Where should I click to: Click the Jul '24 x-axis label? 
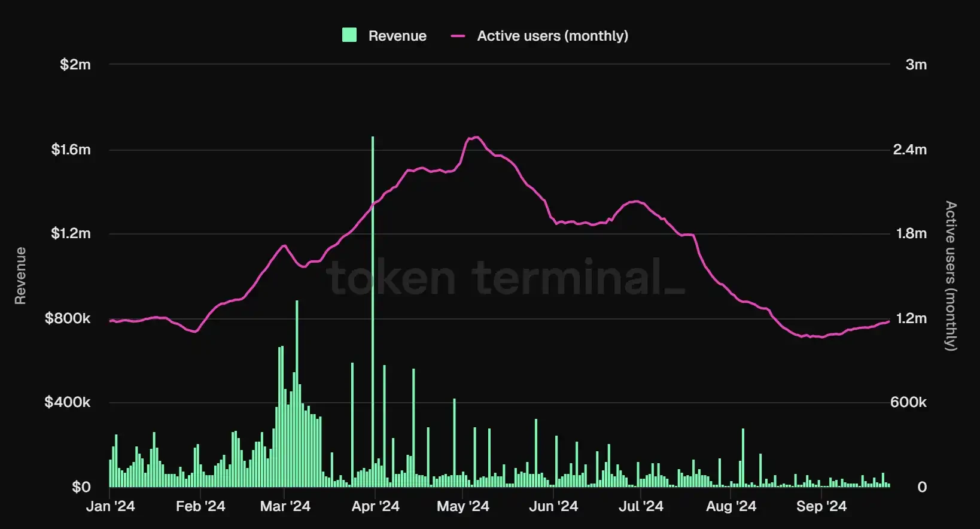[x=641, y=506]
